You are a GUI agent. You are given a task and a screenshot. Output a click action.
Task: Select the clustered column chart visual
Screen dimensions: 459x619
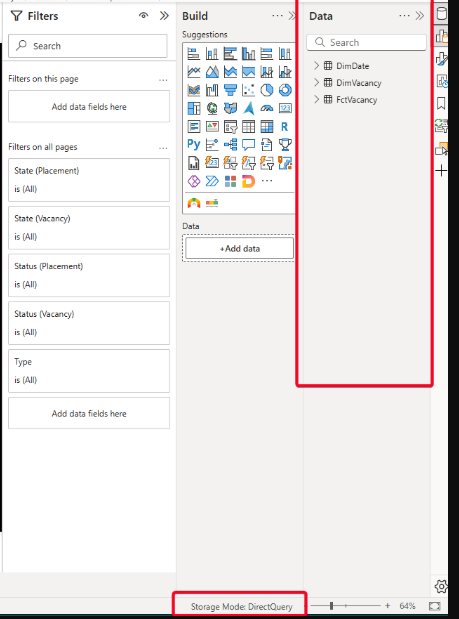pyautogui.click(x=249, y=53)
